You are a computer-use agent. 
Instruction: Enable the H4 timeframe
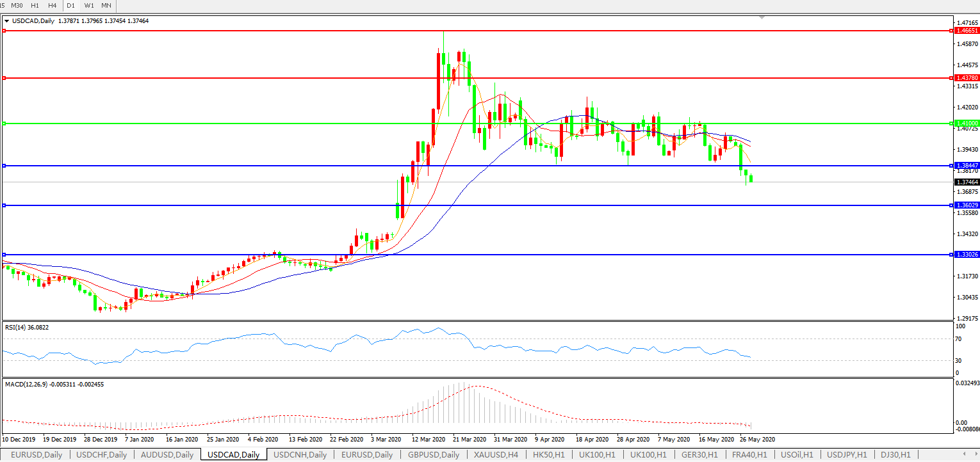52,5
